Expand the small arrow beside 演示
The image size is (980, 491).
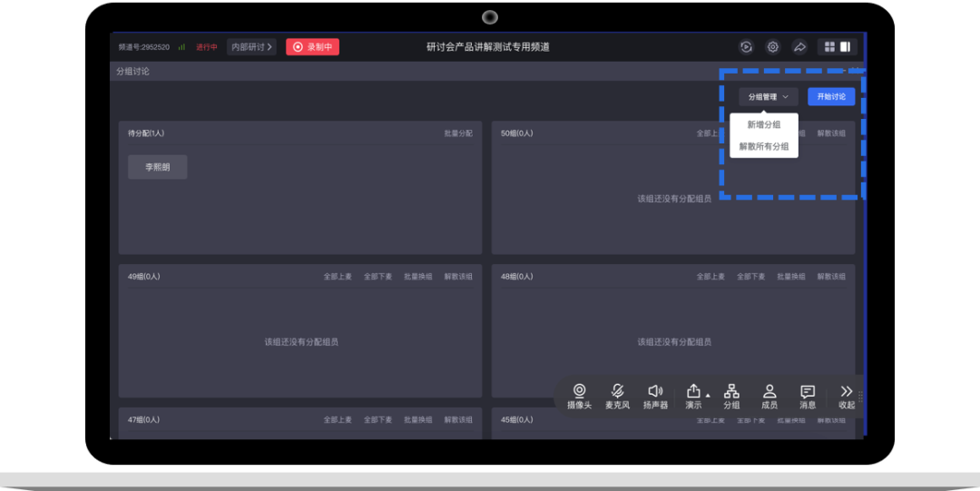709,395
